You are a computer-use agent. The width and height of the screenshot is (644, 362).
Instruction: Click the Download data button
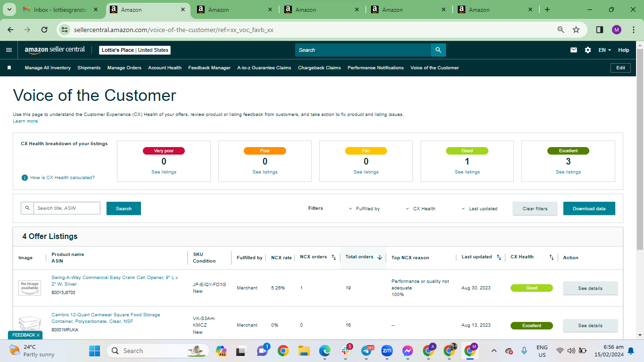pos(589,209)
